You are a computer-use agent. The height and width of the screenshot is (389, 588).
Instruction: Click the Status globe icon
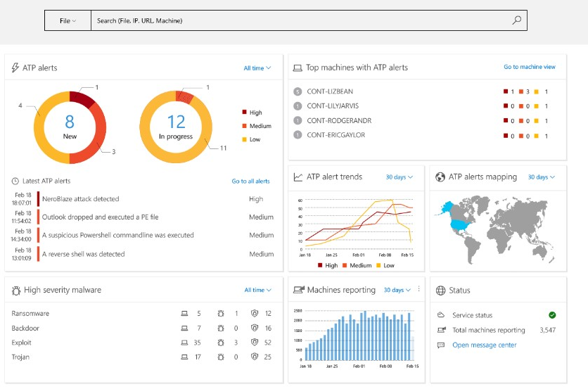(x=440, y=290)
